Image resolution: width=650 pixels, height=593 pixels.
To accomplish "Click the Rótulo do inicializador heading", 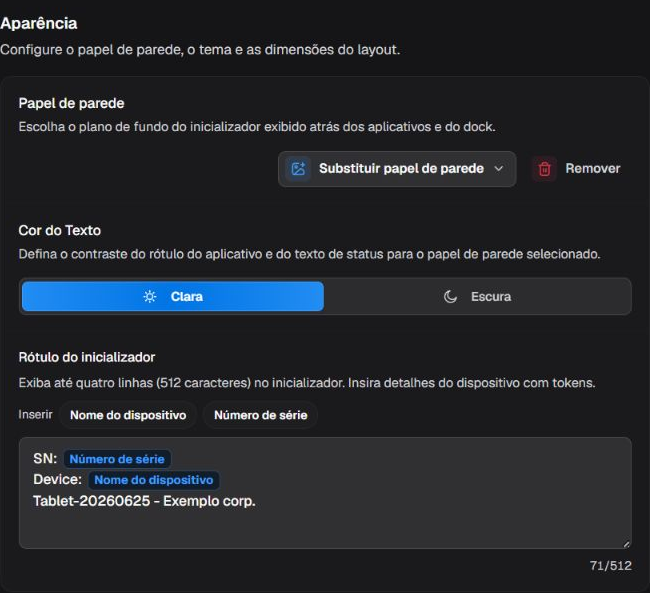I will point(87,357).
